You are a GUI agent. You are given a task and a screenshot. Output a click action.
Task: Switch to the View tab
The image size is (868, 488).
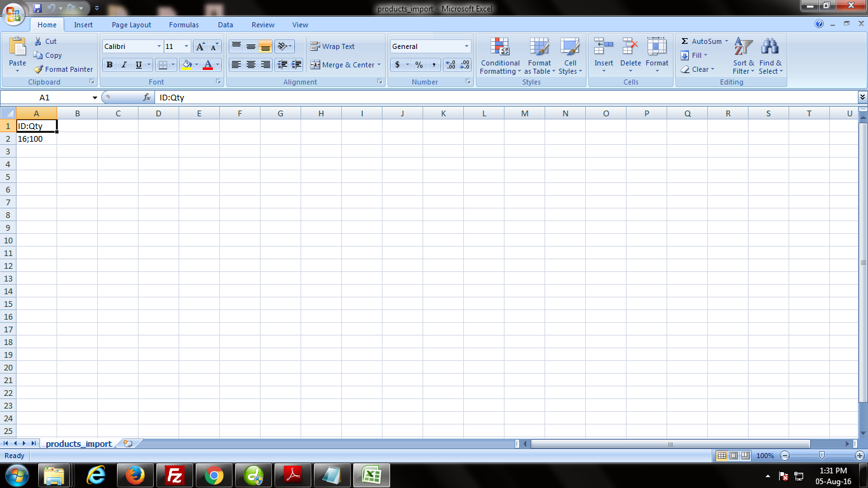(300, 25)
